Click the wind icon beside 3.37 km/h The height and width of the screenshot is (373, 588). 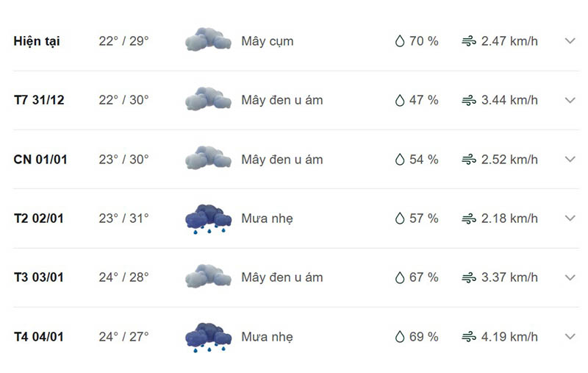pos(469,277)
